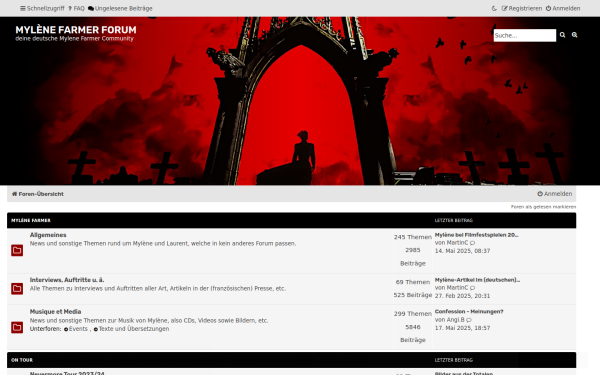Open last post Mylène-Artikel im (deutschen)

[x=477, y=280]
